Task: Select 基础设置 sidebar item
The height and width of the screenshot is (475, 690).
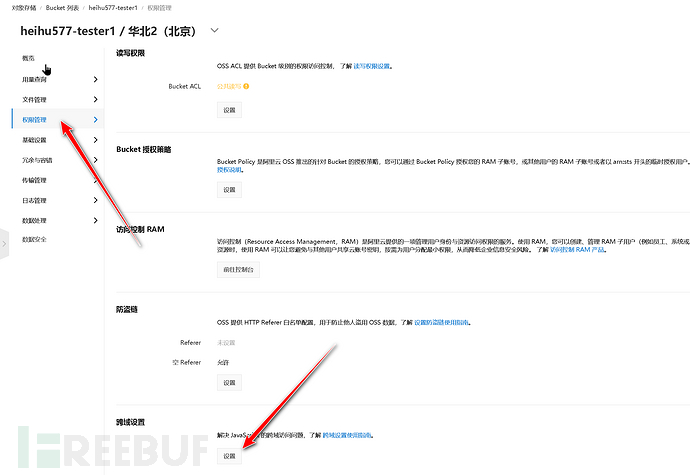Action: tap(34, 140)
